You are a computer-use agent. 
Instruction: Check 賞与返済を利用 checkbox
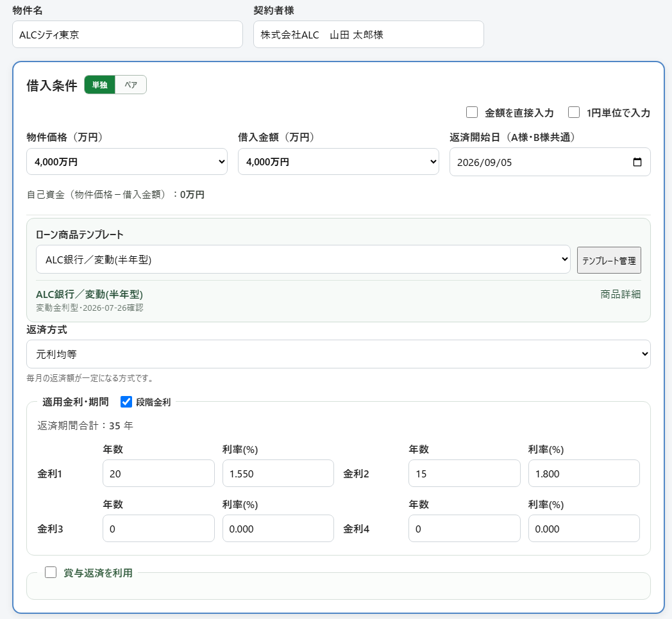(51, 572)
